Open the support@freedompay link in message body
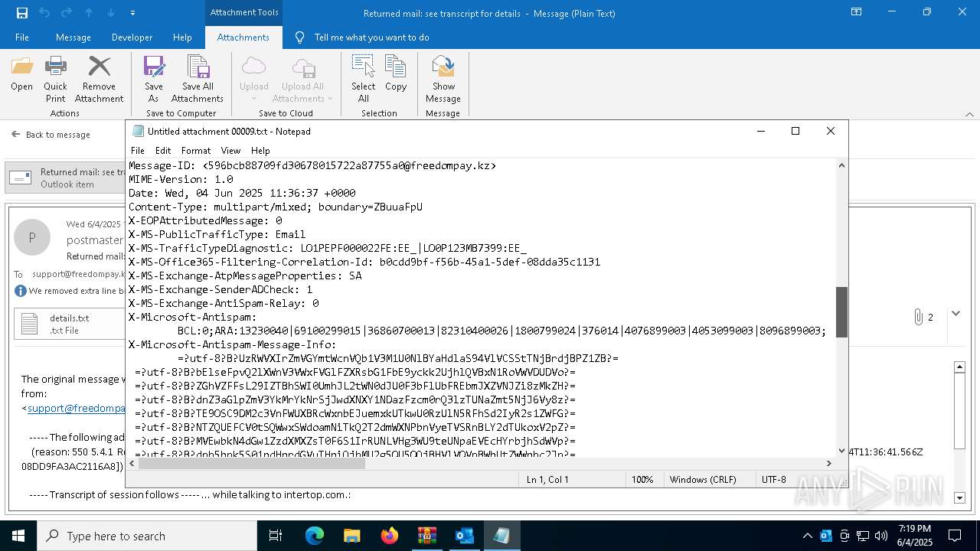The height and width of the screenshot is (551, 980). (x=77, y=408)
